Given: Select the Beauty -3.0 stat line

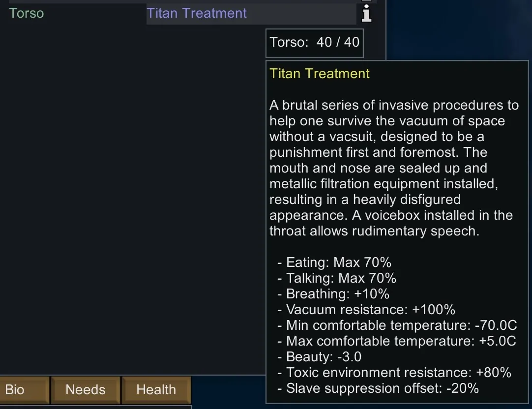Looking at the screenshot, I should click(324, 357).
